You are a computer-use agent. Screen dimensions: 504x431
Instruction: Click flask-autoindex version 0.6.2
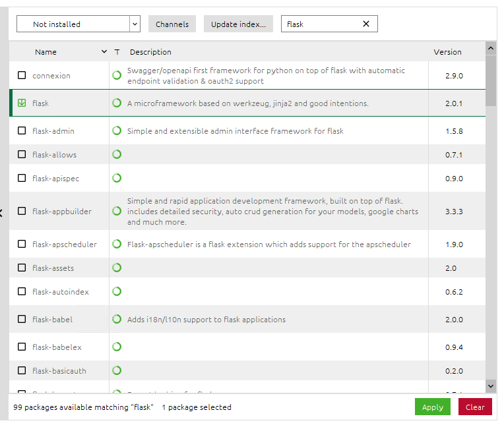click(454, 292)
